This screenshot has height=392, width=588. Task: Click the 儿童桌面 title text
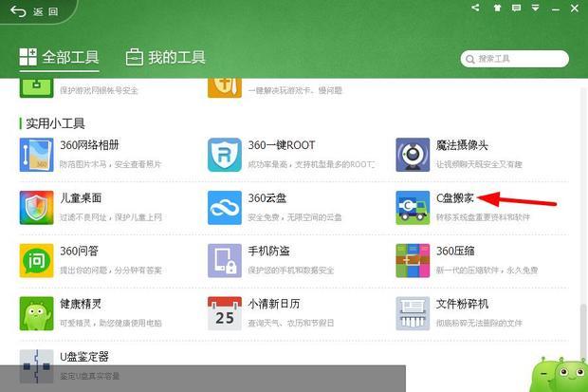click(x=81, y=197)
